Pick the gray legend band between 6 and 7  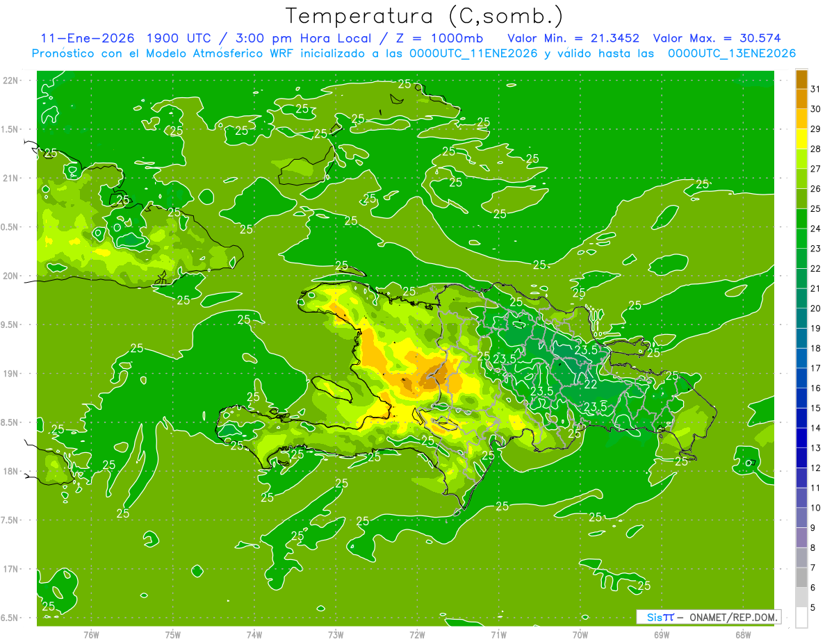click(x=802, y=577)
